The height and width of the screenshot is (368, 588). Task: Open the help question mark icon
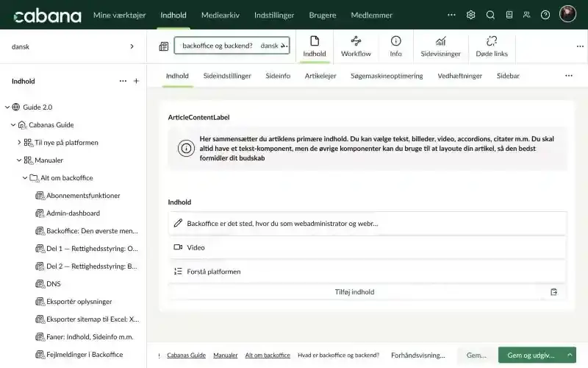coord(545,15)
